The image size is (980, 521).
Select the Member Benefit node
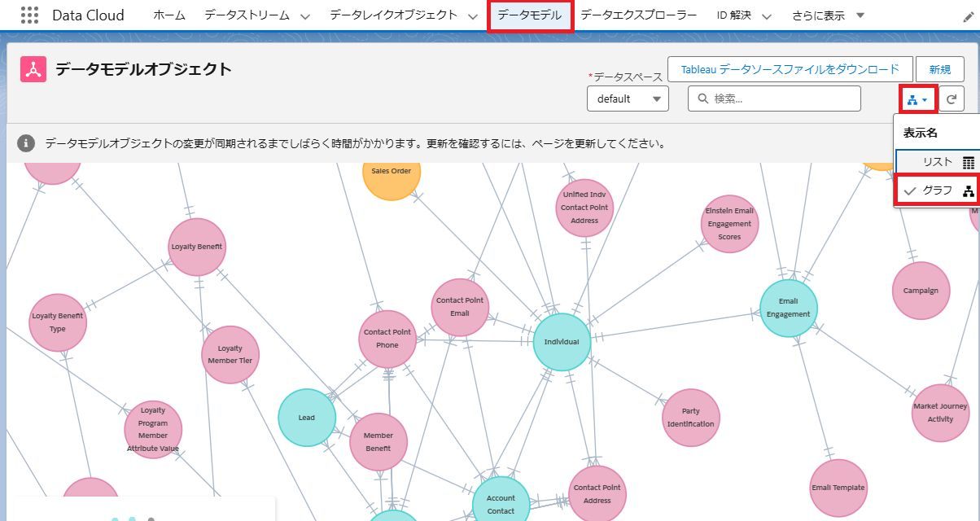coord(378,442)
